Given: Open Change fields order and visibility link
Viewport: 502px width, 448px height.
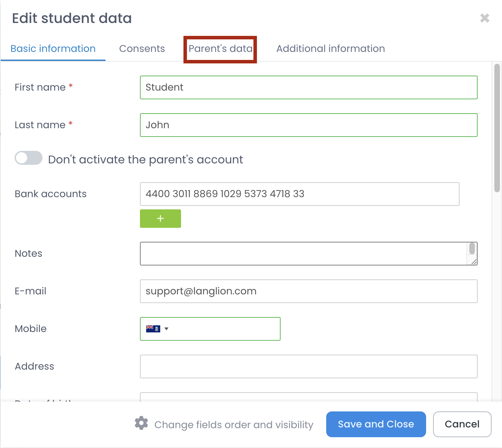Looking at the screenshot, I should [x=234, y=425].
